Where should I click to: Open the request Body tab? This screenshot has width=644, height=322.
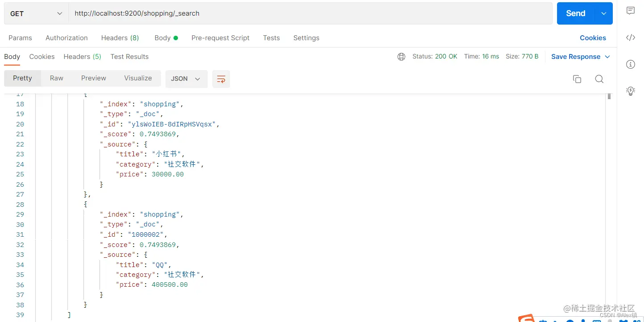tap(166, 38)
